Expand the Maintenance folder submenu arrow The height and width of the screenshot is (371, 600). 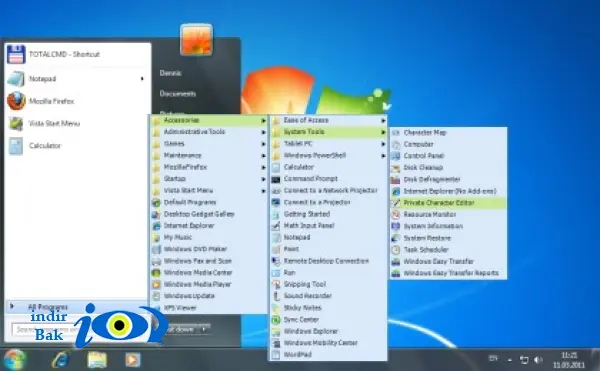tap(263, 156)
